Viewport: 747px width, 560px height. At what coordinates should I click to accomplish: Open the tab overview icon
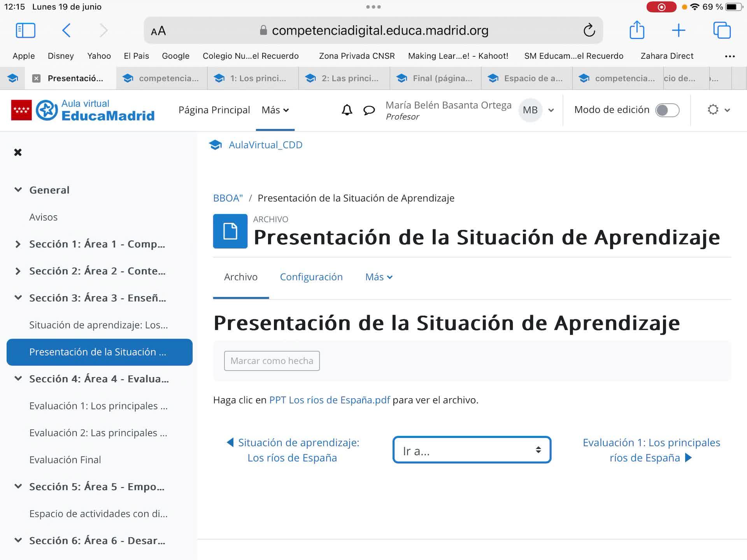722,30
